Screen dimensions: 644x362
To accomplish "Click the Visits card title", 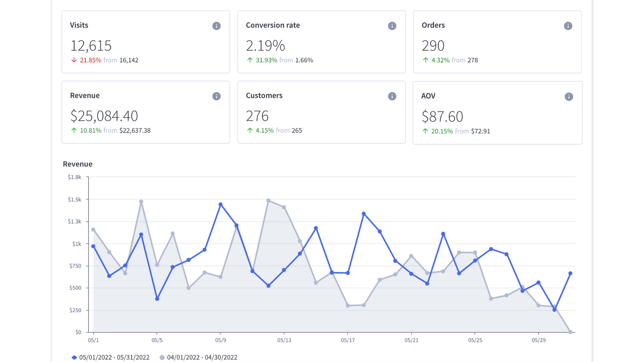I will click(x=79, y=25).
